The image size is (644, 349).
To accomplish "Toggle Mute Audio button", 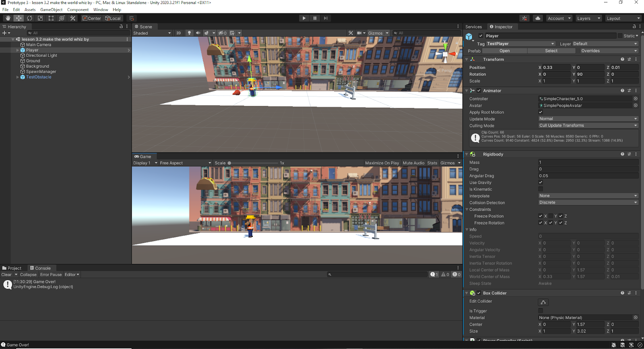I will (413, 163).
